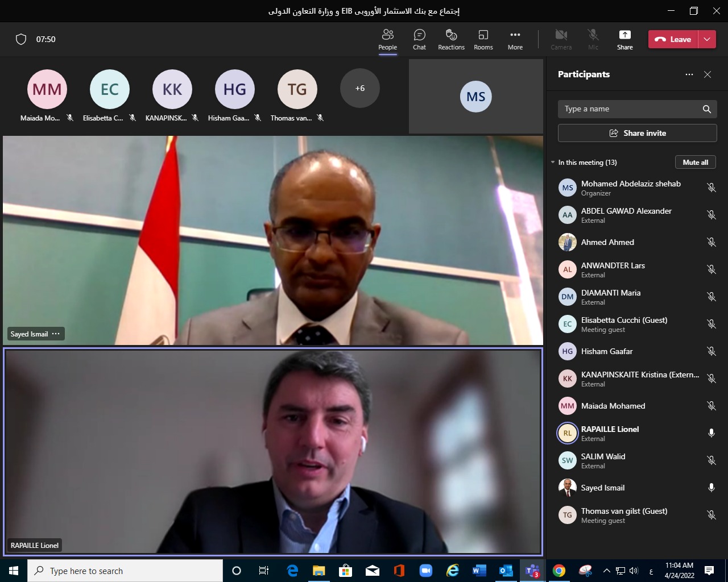The image size is (728, 582).
Task: Open the Chat panel
Action: click(419, 39)
